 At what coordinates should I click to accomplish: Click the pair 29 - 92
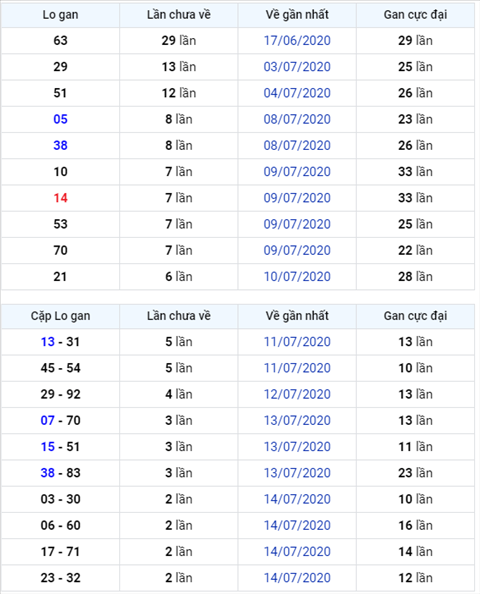(x=60, y=394)
